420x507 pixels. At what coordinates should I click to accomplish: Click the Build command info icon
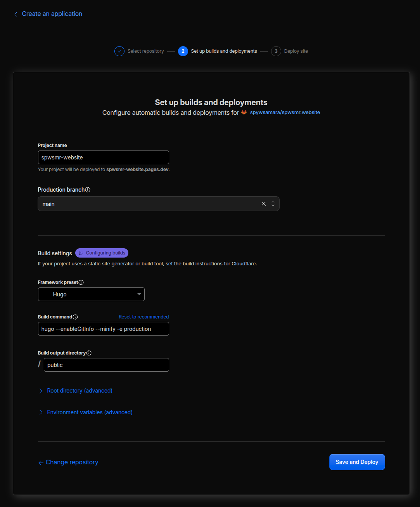75,317
